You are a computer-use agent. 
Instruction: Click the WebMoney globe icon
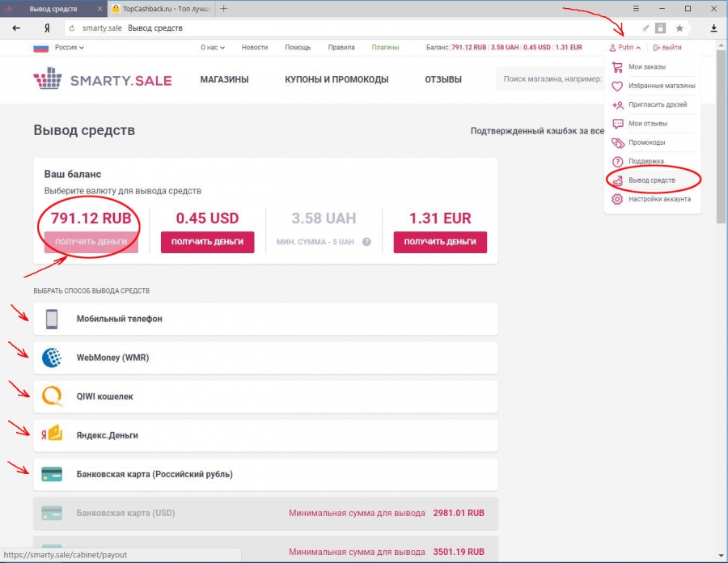[52, 358]
